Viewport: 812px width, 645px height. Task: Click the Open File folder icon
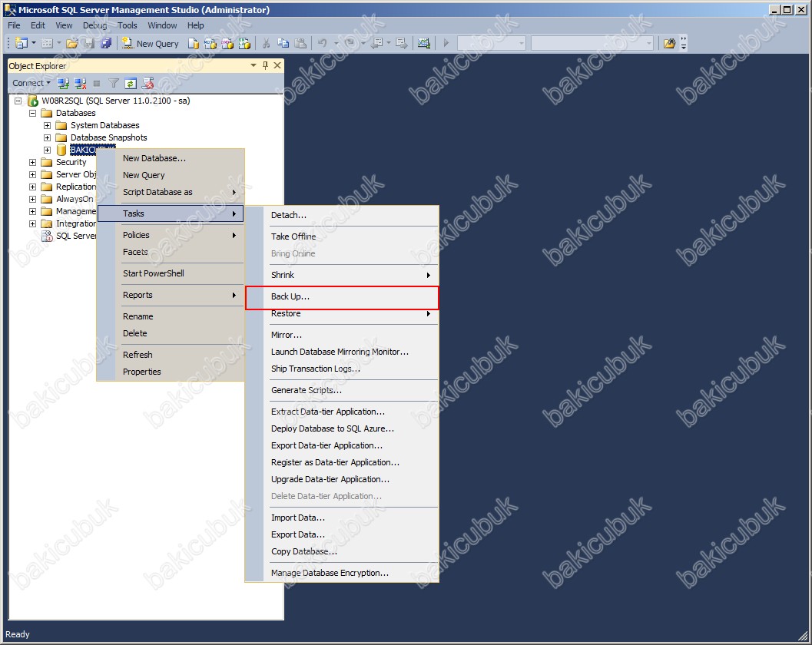[72, 44]
